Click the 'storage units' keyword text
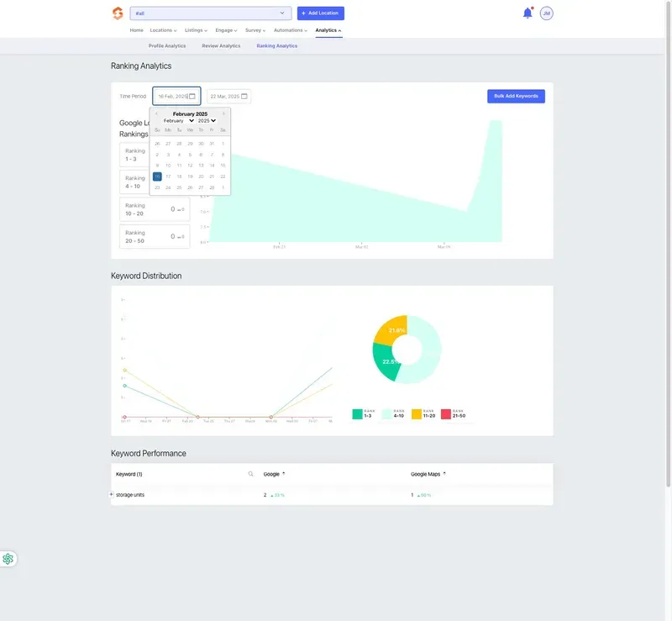 130,495
